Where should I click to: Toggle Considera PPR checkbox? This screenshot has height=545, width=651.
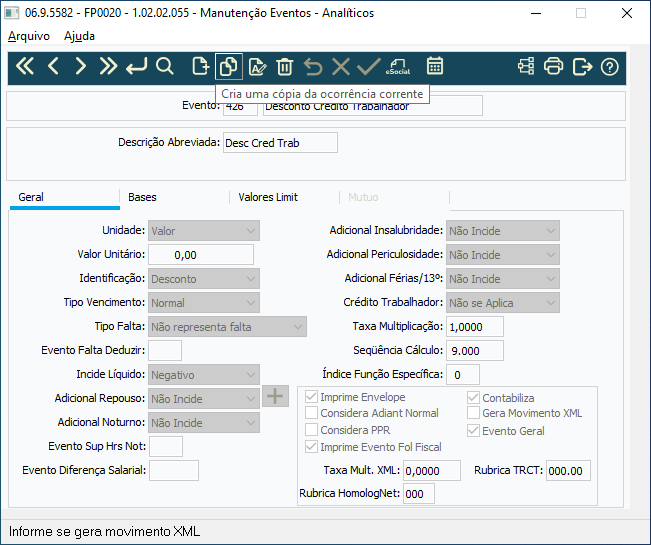[x=311, y=430]
